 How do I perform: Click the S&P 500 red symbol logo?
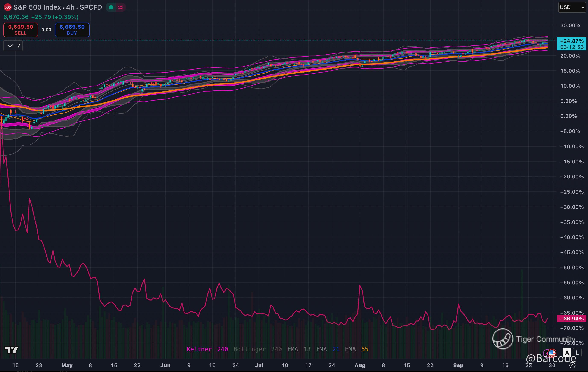click(x=7, y=7)
